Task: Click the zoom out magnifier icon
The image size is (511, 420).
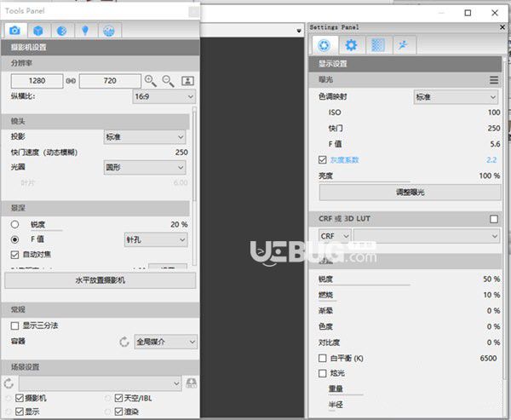Action: [x=168, y=81]
